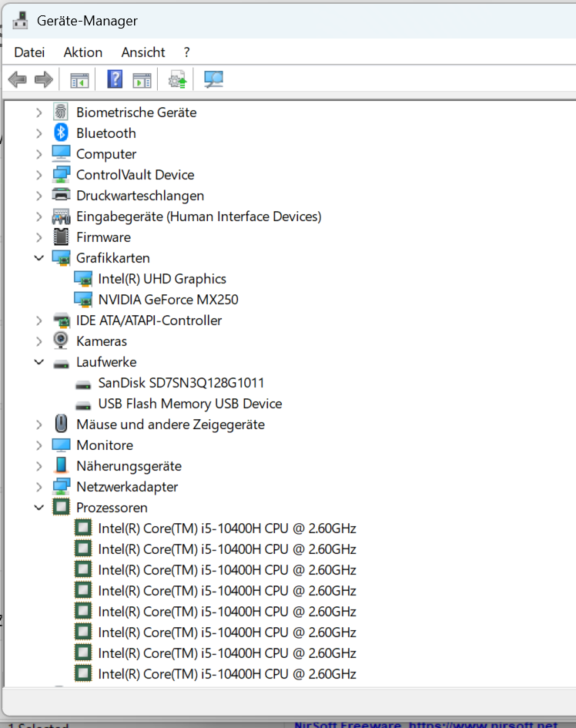This screenshot has height=728, width=576.
Task: Click the mouse icon of Mäuse und andere Zeigegeräte
Action: [61, 424]
